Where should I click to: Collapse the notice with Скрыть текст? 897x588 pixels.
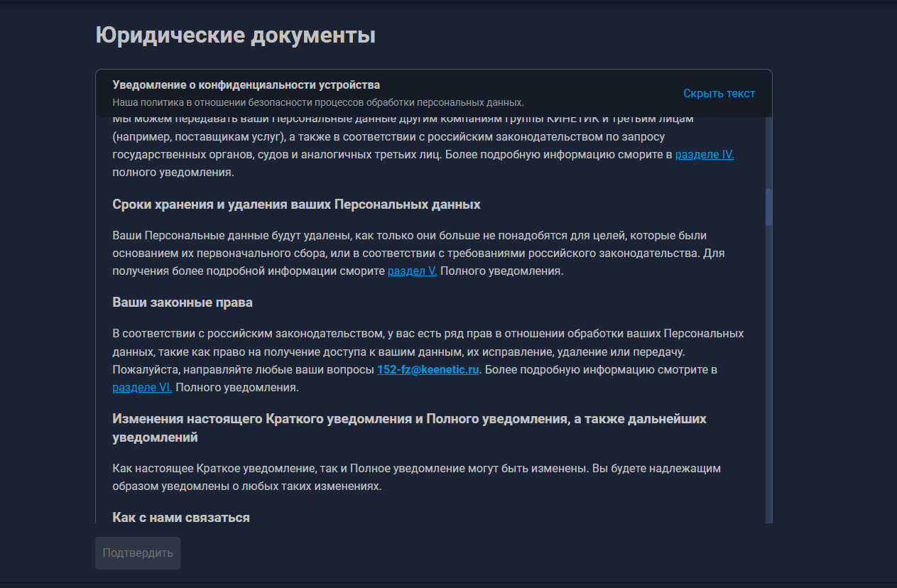pyautogui.click(x=719, y=94)
